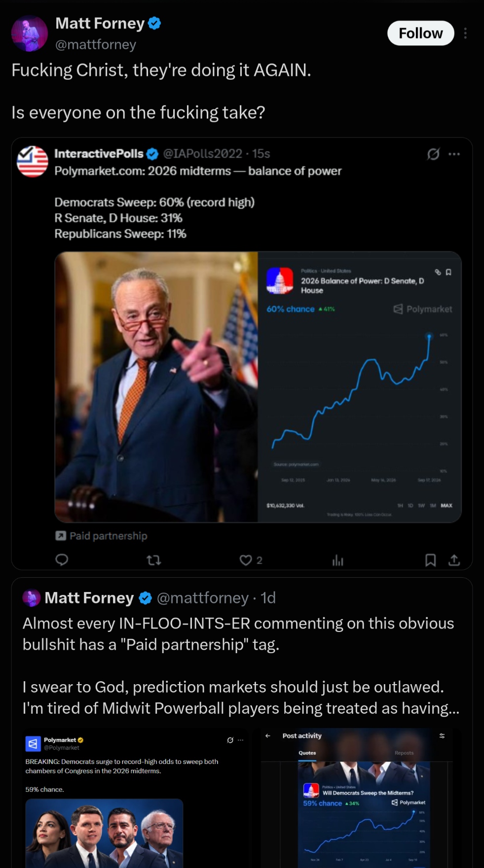This screenshot has height=868, width=484.
Task: Open InteractivePolls profile avatar
Action: coord(33,162)
